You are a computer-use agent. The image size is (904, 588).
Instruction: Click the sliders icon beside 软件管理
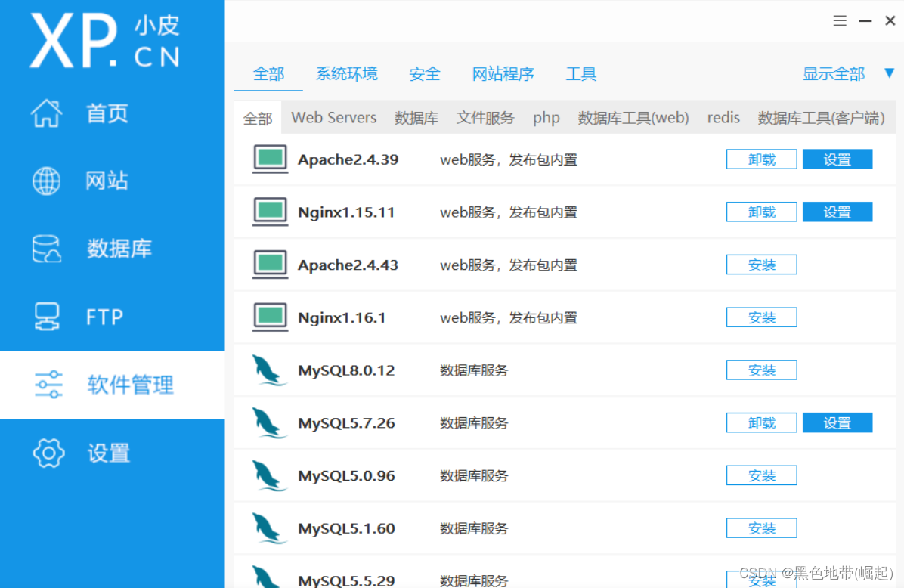click(x=48, y=385)
